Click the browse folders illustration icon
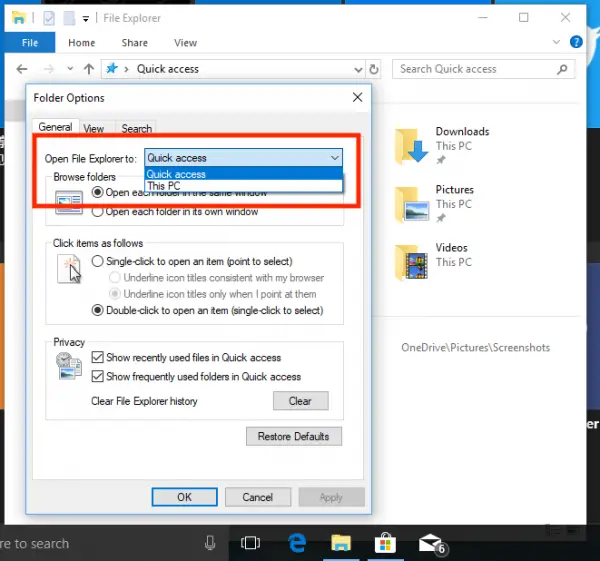Screen dimensions: 600x561 coord(69,203)
